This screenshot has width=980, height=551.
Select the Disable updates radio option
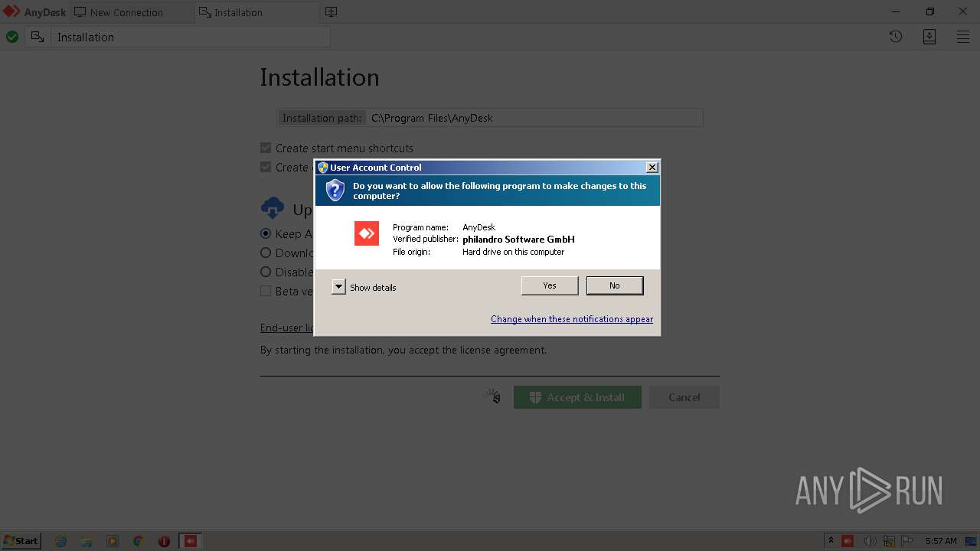(x=266, y=272)
